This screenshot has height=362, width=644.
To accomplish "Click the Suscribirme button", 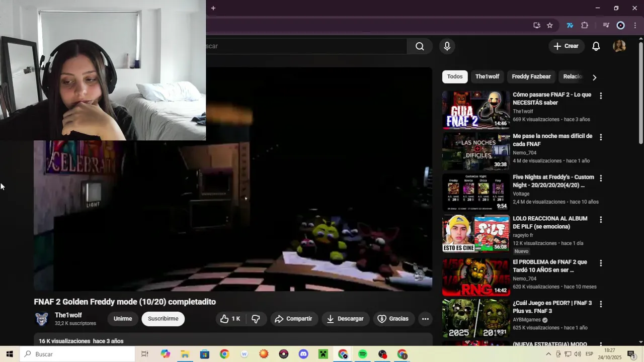I will [163, 319].
